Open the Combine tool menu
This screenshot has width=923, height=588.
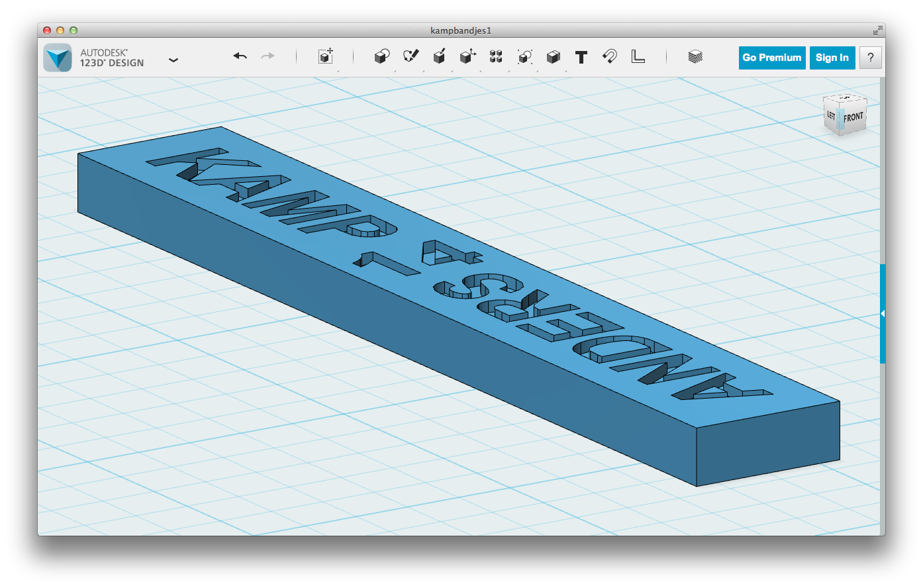pyautogui.click(x=553, y=57)
